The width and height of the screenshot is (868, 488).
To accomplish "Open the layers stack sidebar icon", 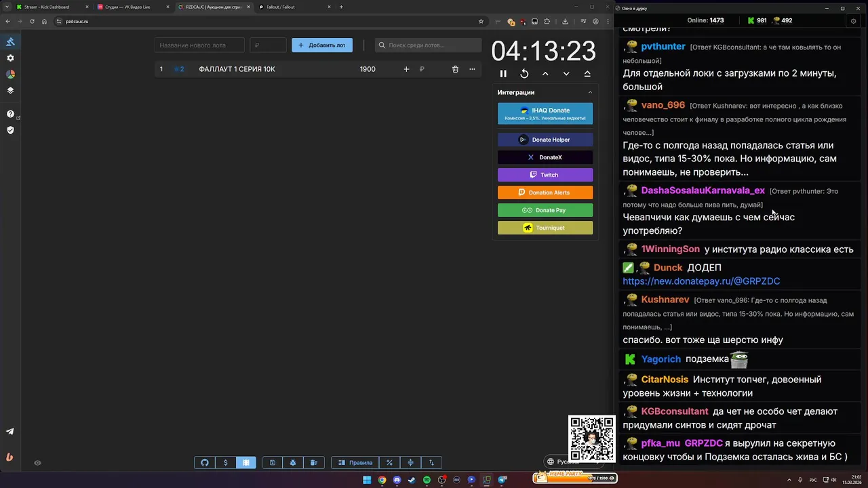I will click(x=10, y=90).
